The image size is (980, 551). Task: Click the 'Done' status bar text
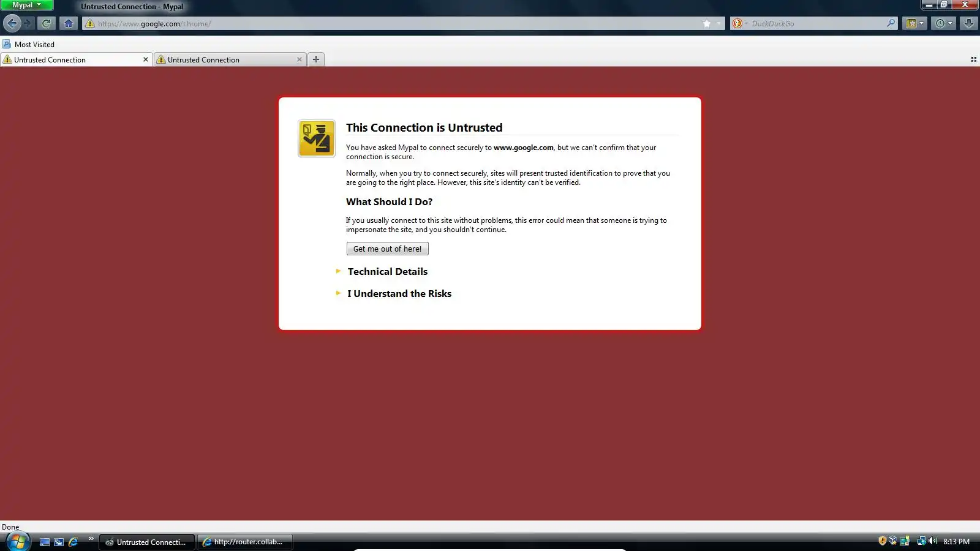[10, 527]
